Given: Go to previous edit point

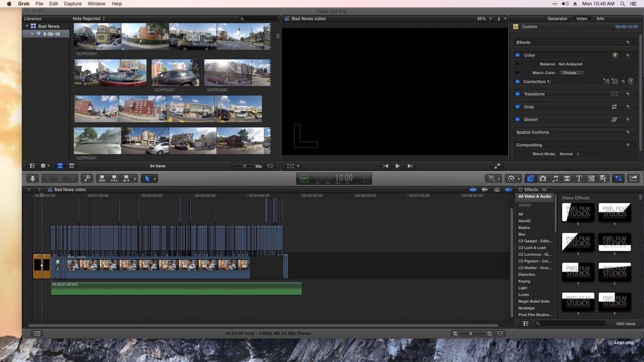Looking at the screenshot, I should tap(386, 166).
